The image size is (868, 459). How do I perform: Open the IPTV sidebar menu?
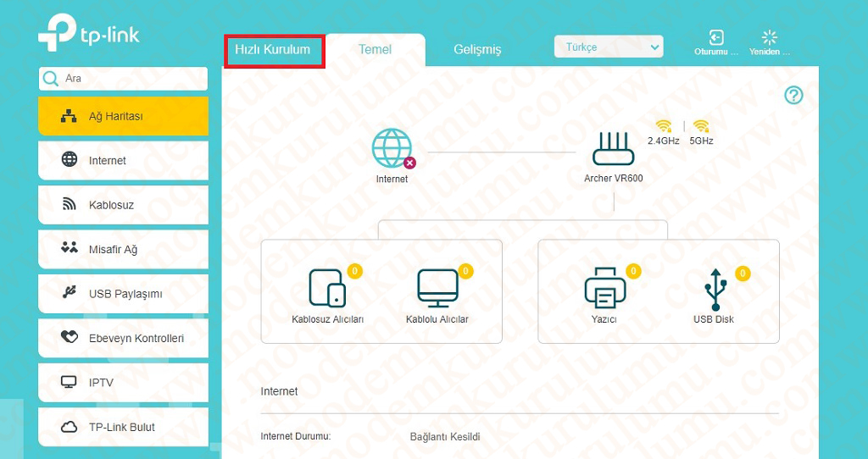point(123,383)
